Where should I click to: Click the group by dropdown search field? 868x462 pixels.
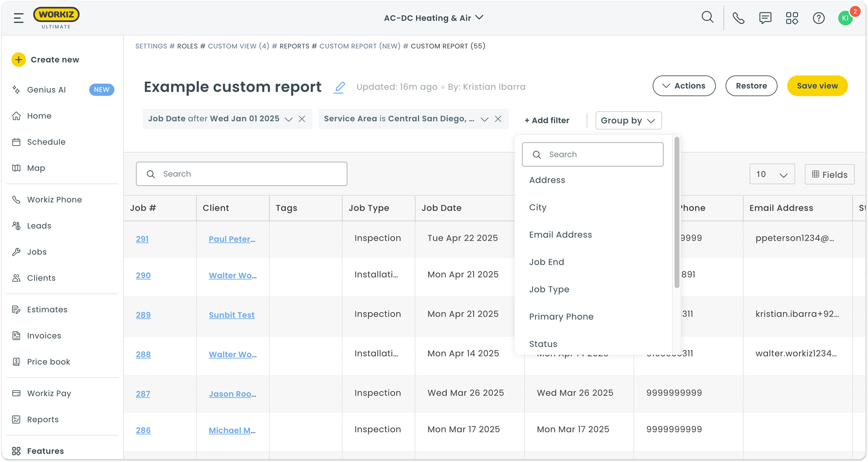(593, 155)
